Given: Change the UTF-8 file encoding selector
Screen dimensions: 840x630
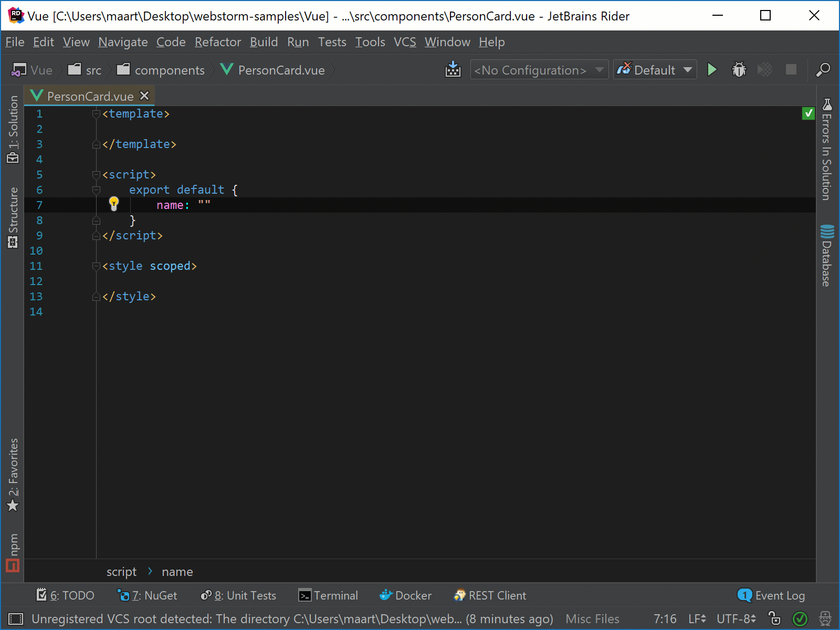Looking at the screenshot, I should click(736, 619).
